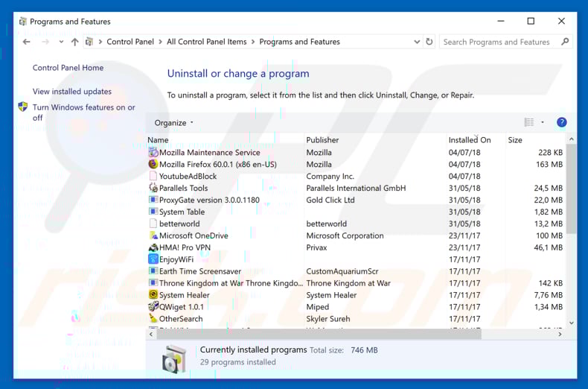588x389 pixels.
Task: Select the YoutubeAdBlock program name
Action: 188,176
